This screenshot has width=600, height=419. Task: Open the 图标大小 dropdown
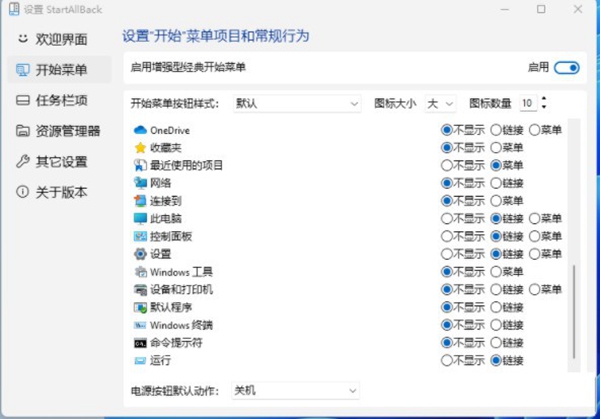click(440, 103)
